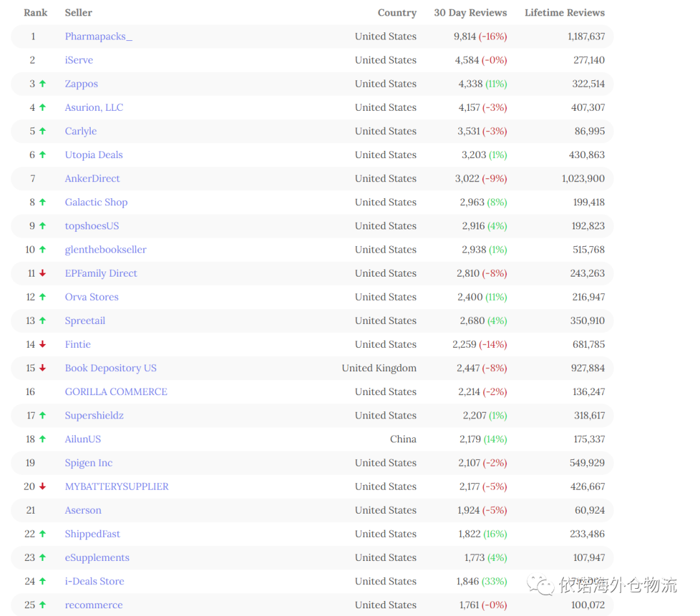Select the Lifetime Reviews column header
Viewport: 700px width, 616px height.
[565, 12]
